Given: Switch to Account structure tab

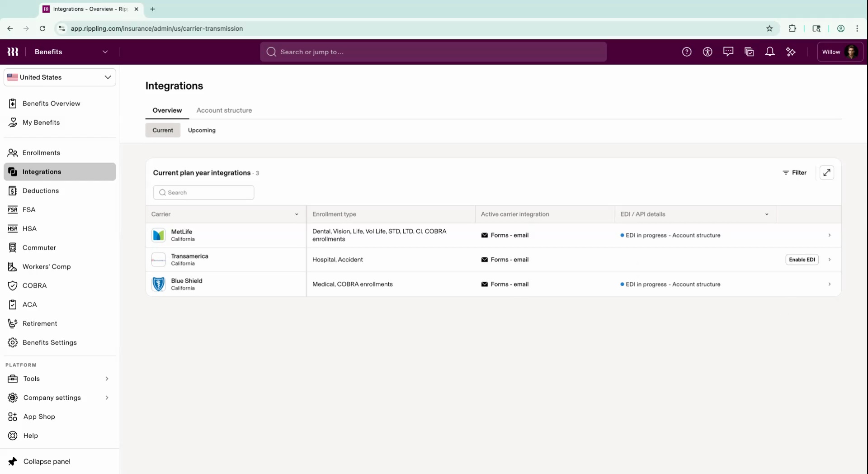Looking at the screenshot, I should [x=224, y=110].
